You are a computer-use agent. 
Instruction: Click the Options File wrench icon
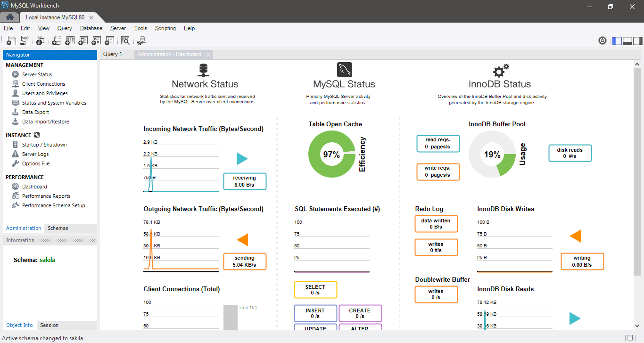16,163
